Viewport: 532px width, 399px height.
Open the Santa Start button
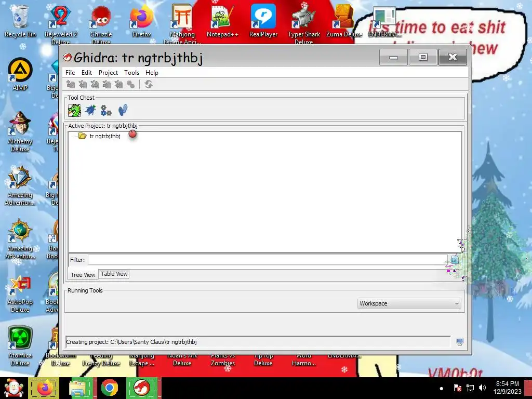tap(14, 388)
